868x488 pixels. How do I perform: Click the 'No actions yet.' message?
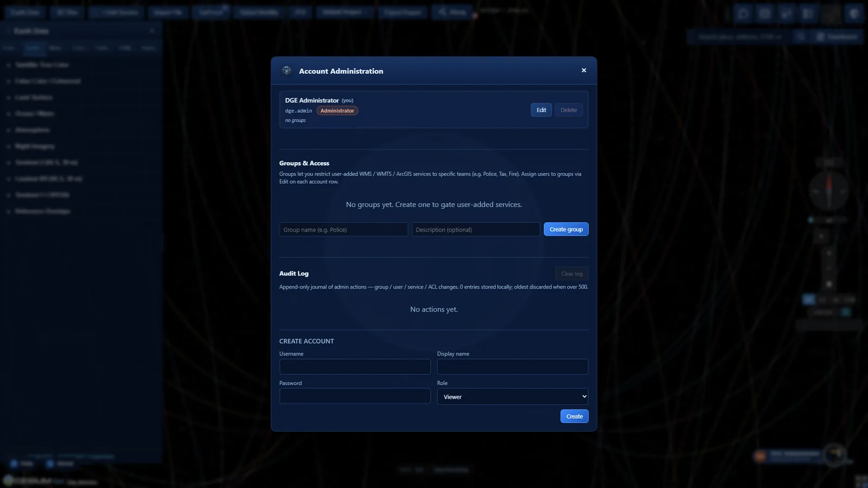434,309
